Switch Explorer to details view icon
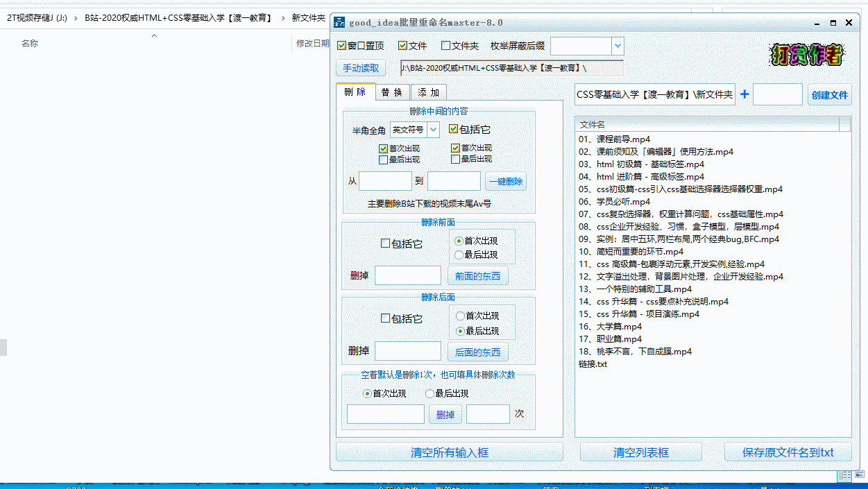This screenshot has height=489, width=868. (844, 475)
